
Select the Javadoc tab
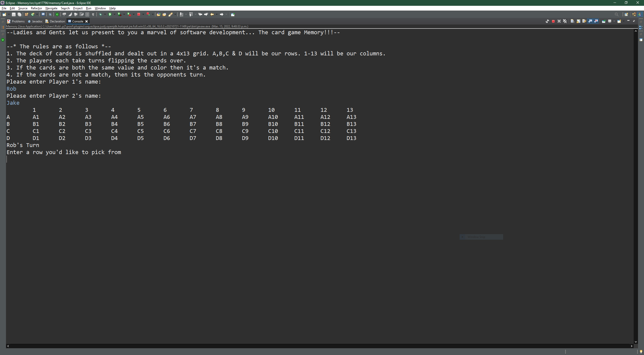click(37, 21)
